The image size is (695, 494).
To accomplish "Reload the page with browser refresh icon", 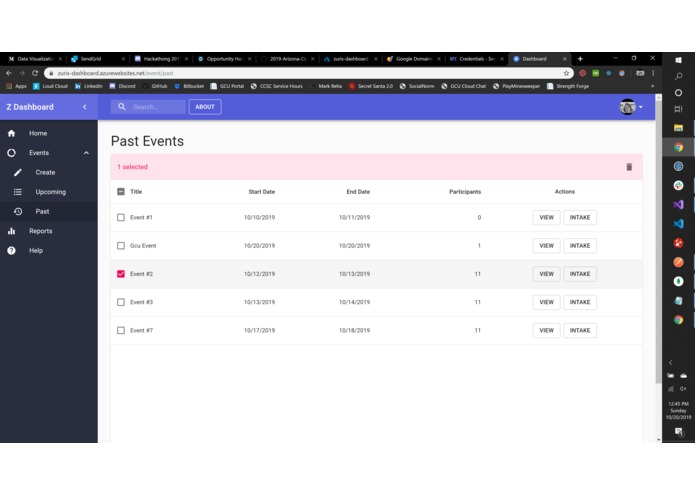I will [35, 73].
